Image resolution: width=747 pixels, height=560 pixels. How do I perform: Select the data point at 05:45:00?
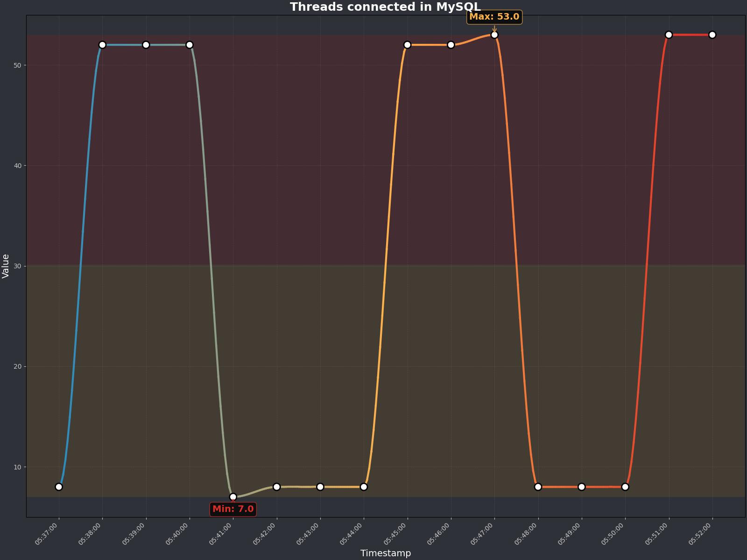click(x=407, y=45)
